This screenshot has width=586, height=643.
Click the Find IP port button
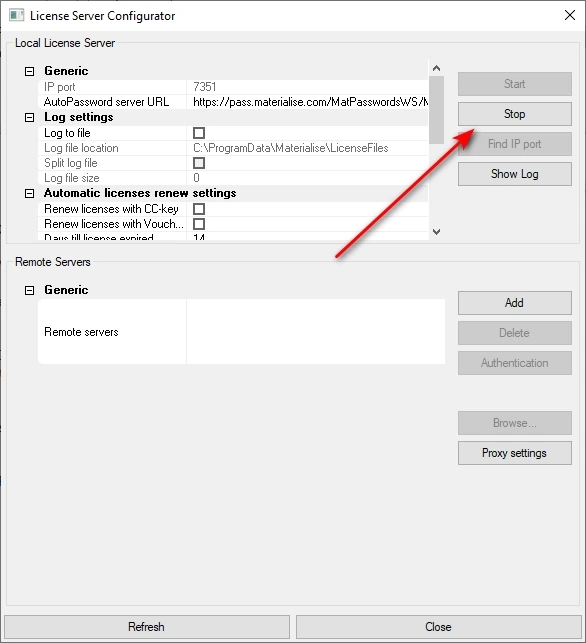pyautogui.click(x=515, y=144)
